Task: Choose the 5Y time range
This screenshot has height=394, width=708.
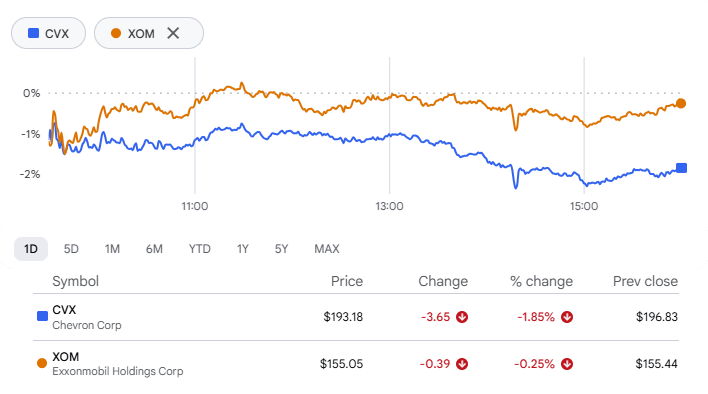Action: click(281, 249)
